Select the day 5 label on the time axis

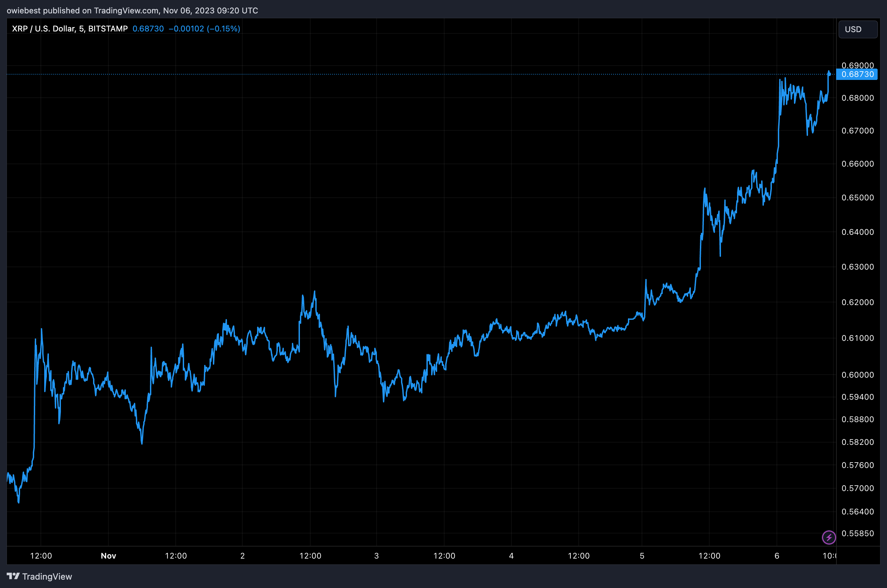click(x=642, y=556)
